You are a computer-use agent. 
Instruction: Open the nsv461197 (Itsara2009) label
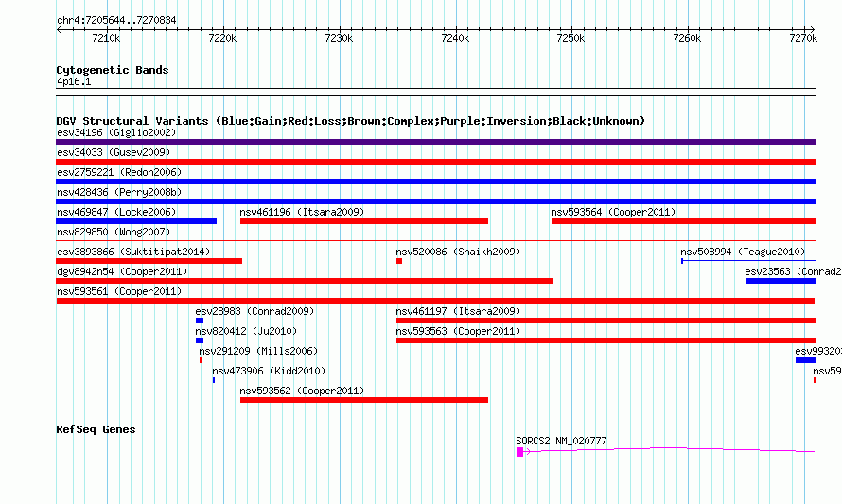pos(458,311)
